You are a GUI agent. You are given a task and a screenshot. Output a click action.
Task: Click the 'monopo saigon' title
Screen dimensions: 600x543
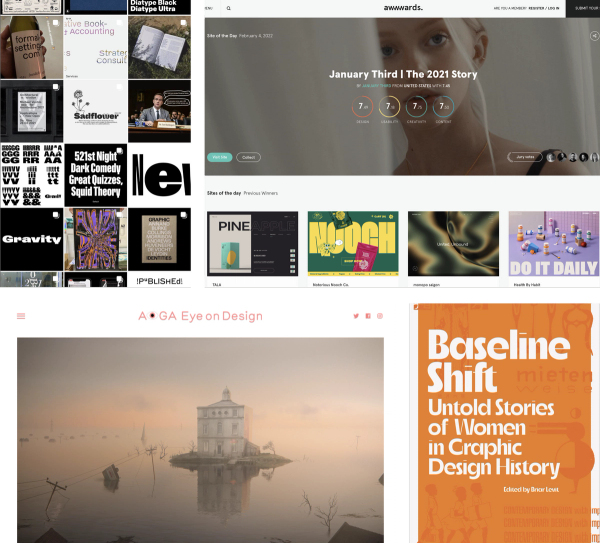(426, 285)
